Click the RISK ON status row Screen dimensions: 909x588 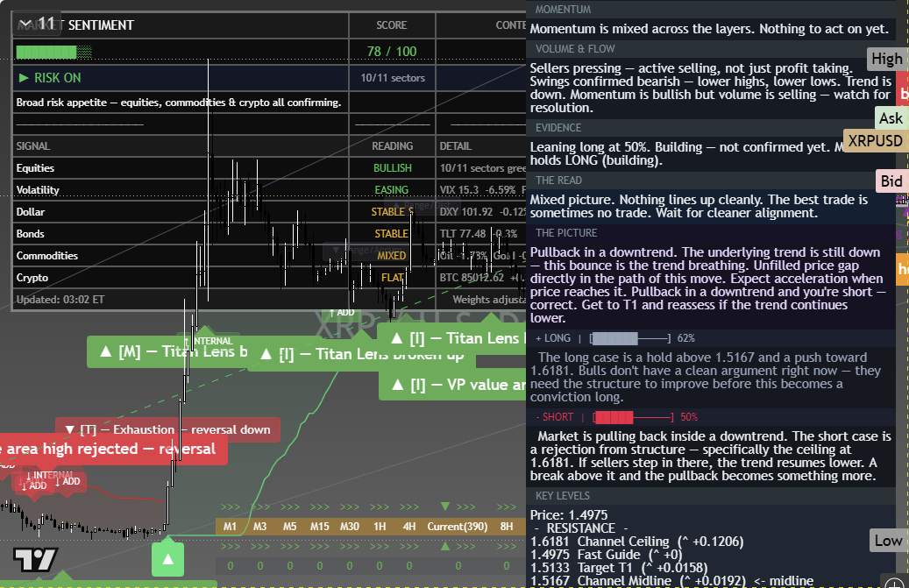(x=181, y=78)
